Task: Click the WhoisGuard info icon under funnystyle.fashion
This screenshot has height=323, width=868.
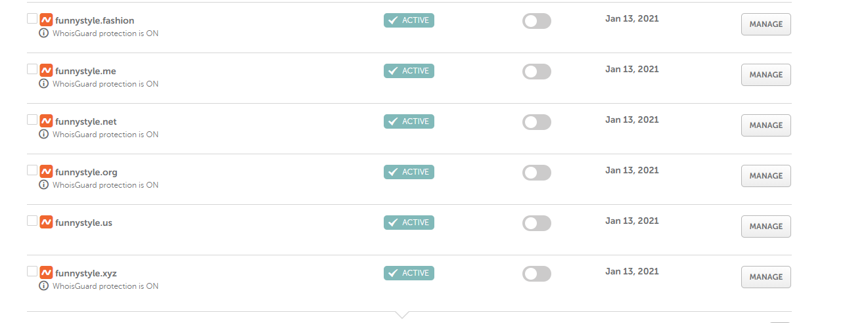Action: tap(44, 33)
